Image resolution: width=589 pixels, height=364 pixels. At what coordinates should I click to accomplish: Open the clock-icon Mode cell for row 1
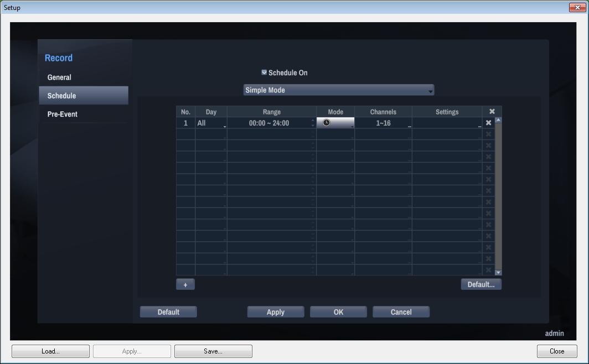coord(335,123)
